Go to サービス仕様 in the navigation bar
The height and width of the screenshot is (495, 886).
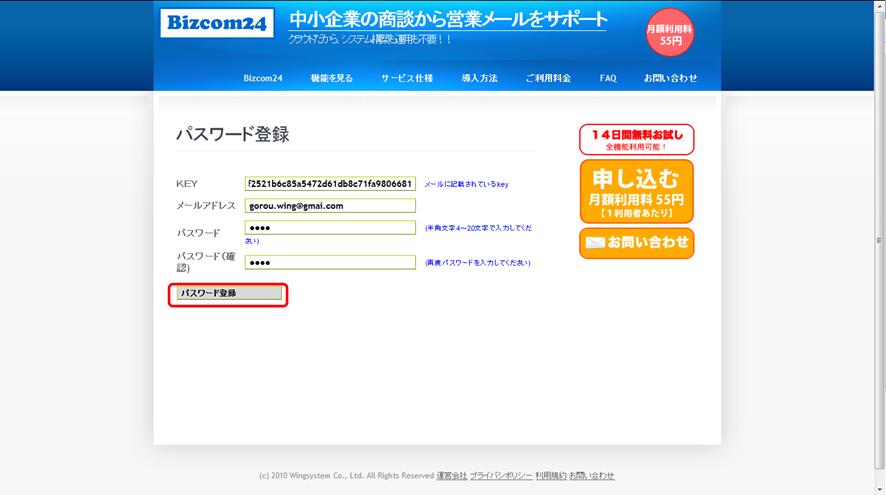(406, 78)
